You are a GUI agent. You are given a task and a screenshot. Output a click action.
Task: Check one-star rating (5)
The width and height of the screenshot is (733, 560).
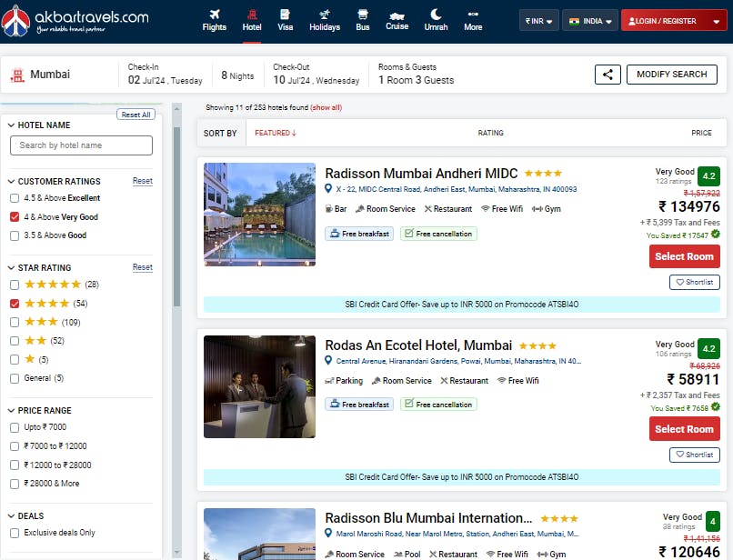[15, 359]
